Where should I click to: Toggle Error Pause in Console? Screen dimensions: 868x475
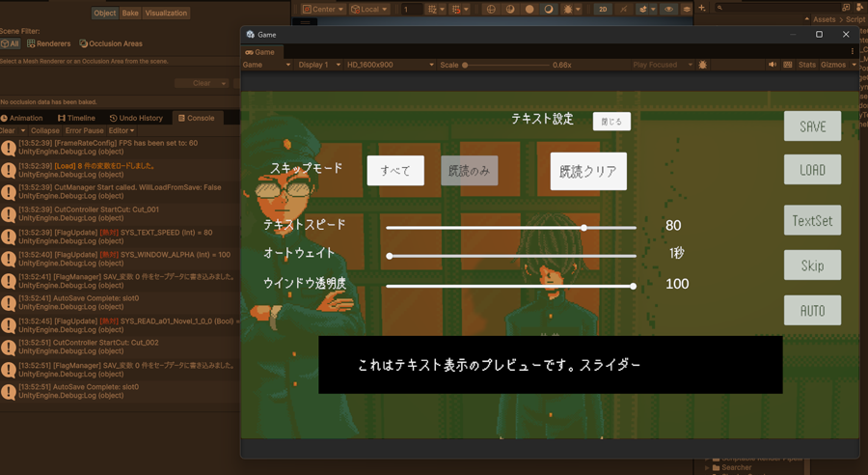coord(84,130)
